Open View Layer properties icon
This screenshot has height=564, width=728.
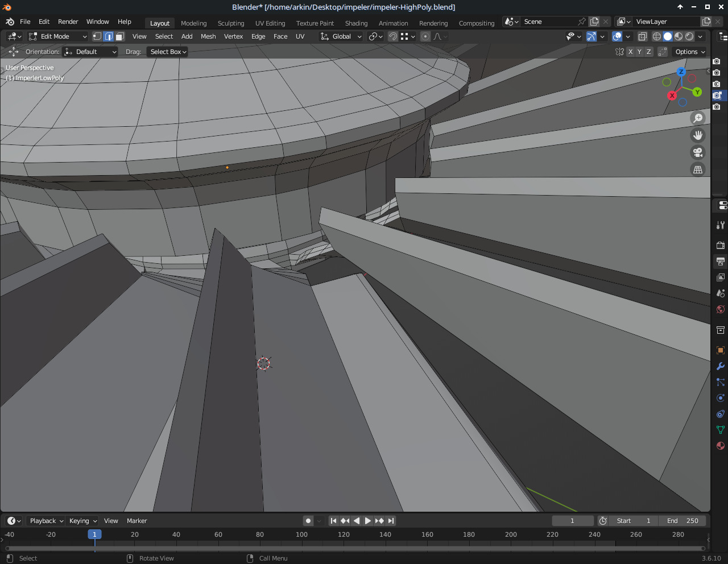tap(721, 277)
